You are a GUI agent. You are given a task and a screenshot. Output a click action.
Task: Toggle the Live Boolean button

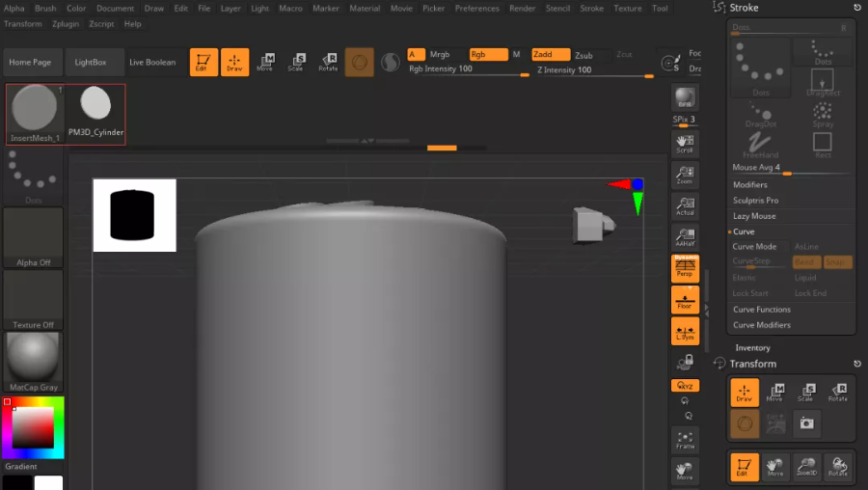pos(152,62)
